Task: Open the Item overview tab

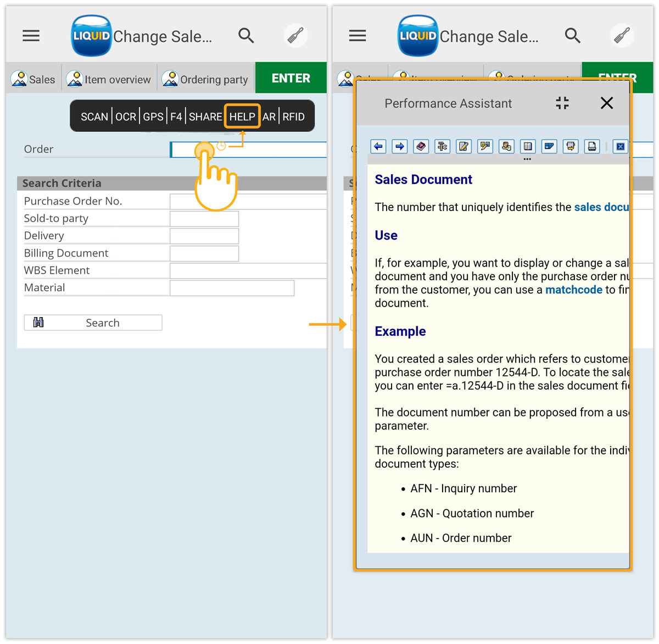Action: (x=109, y=79)
